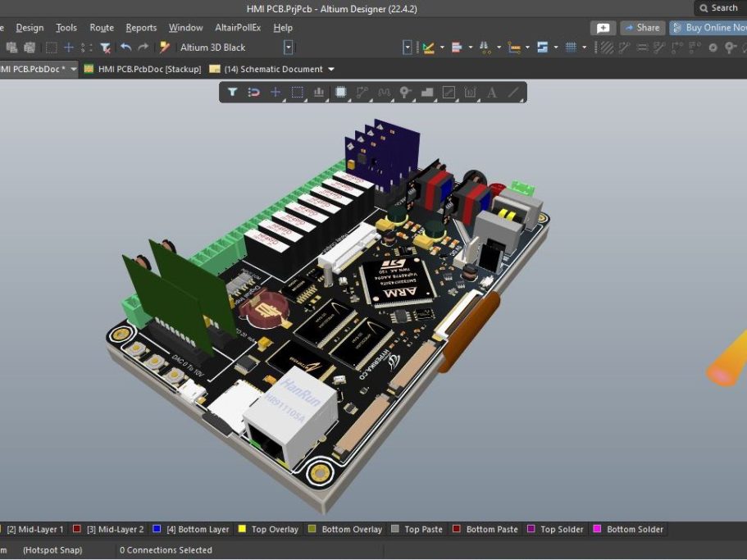Open the Altium 3D Black view configuration dropdown

pos(288,47)
